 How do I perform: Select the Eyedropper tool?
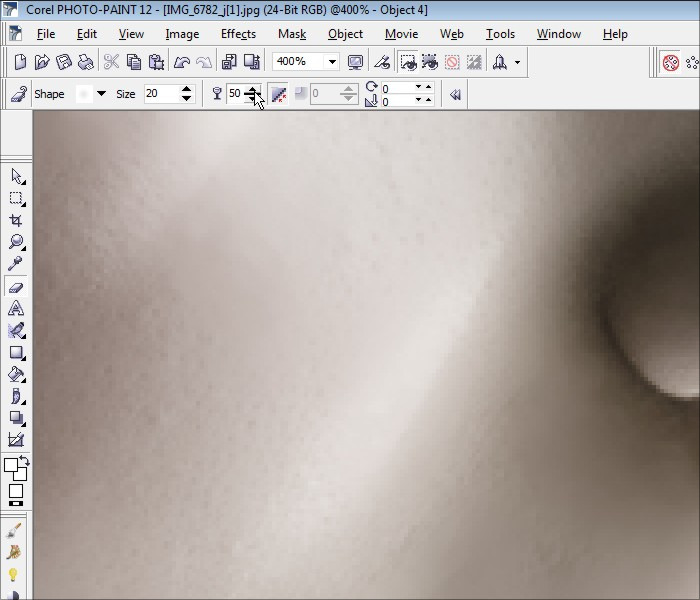point(17,264)
